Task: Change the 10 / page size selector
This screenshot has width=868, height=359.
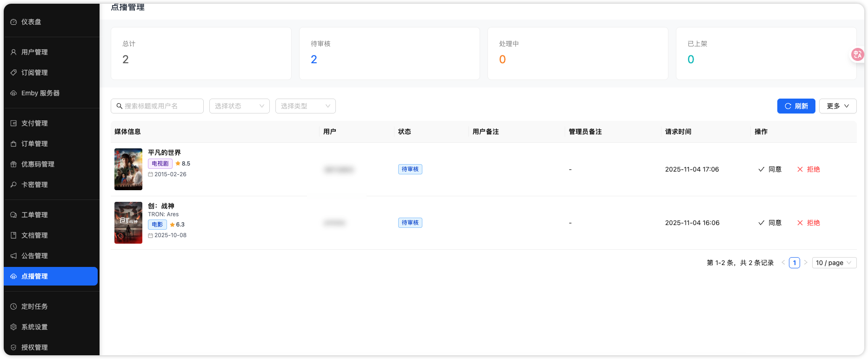Action: tap(834, 263)
